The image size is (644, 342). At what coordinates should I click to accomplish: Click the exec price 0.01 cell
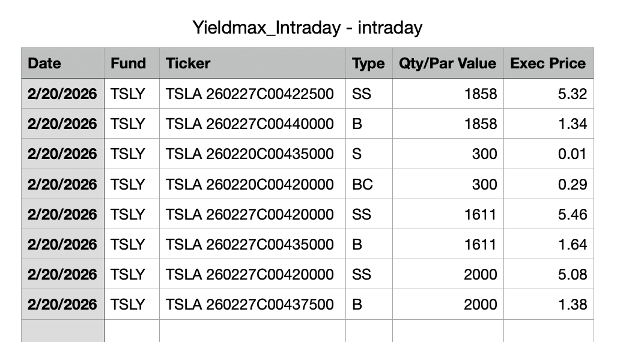(548, 154)
